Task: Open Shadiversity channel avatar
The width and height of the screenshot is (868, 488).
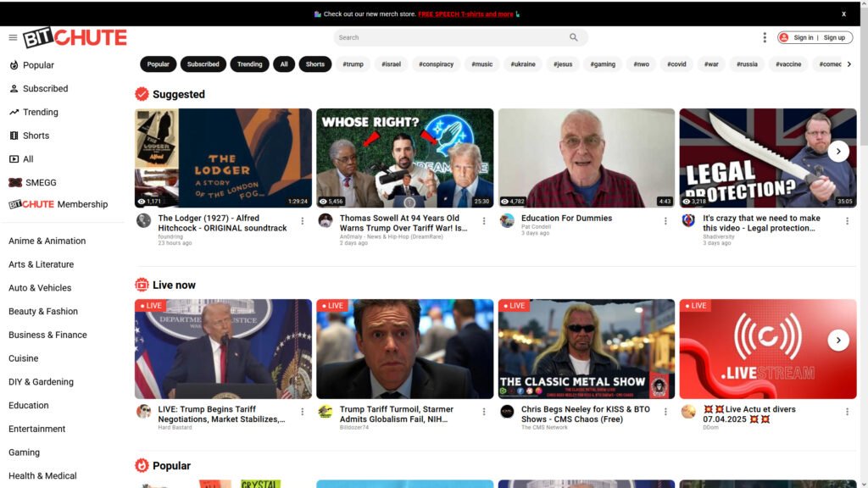Action: [688, 221]
